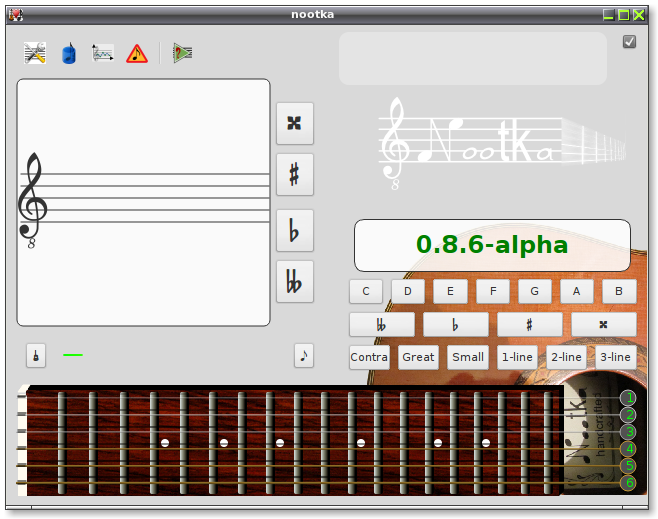This screenshot has width=658, height=519.
Task: Select note D button
Action: [x=408, y=291]
